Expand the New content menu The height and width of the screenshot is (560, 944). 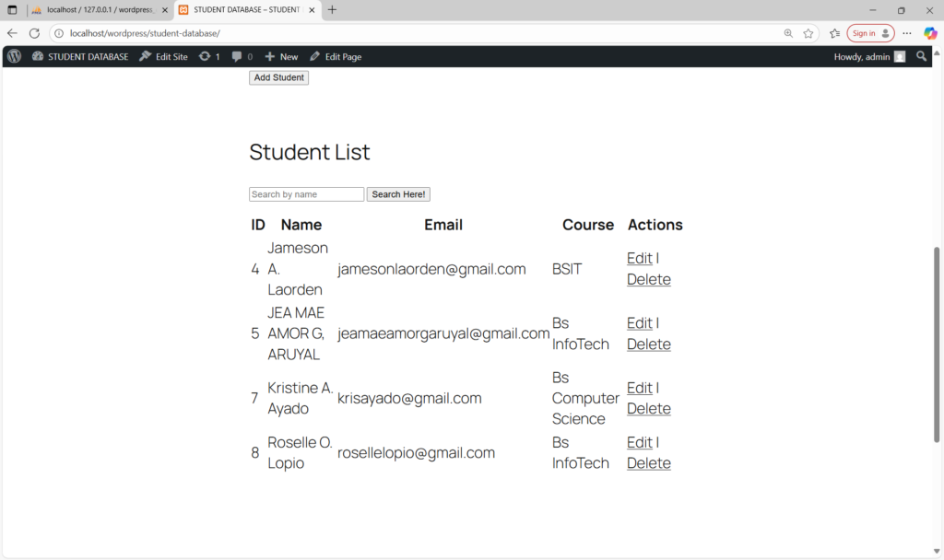click(x=281, y=56)
